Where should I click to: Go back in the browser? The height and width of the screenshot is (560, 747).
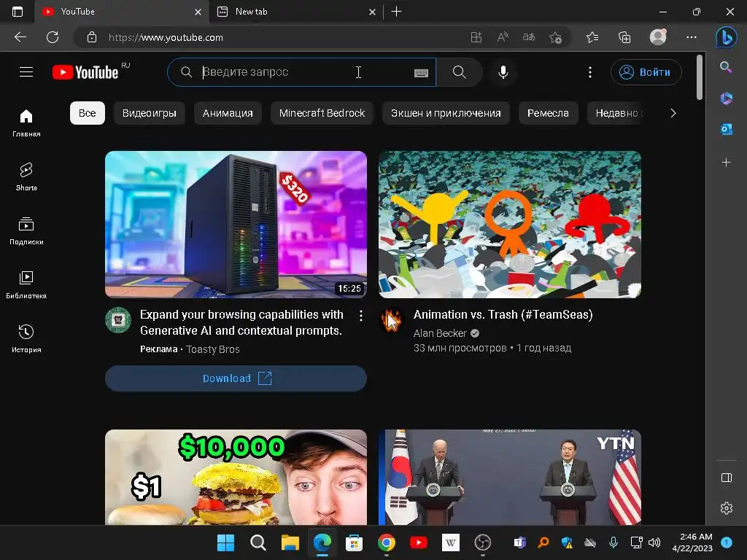[x=20, y=37]
